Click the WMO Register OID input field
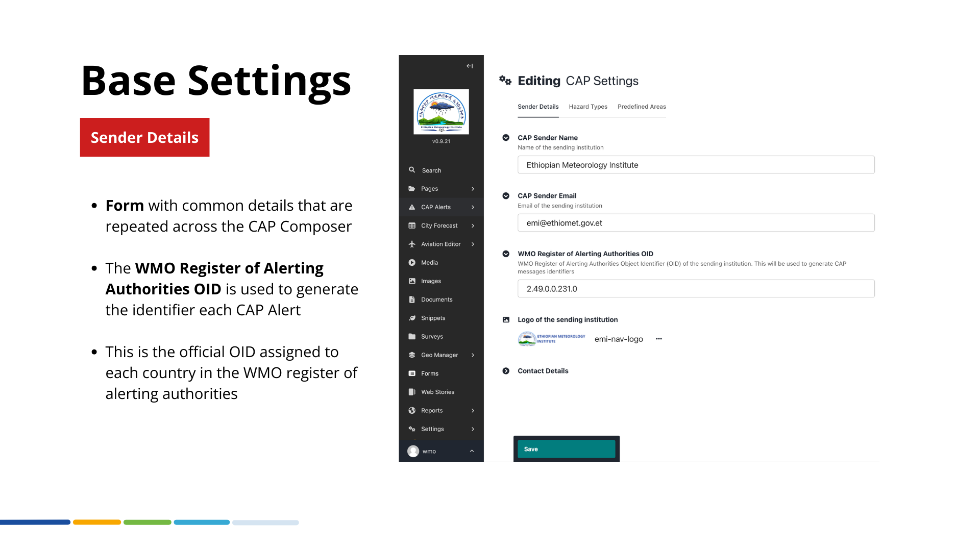Screen dimensions: 980x551 [696, 289]
